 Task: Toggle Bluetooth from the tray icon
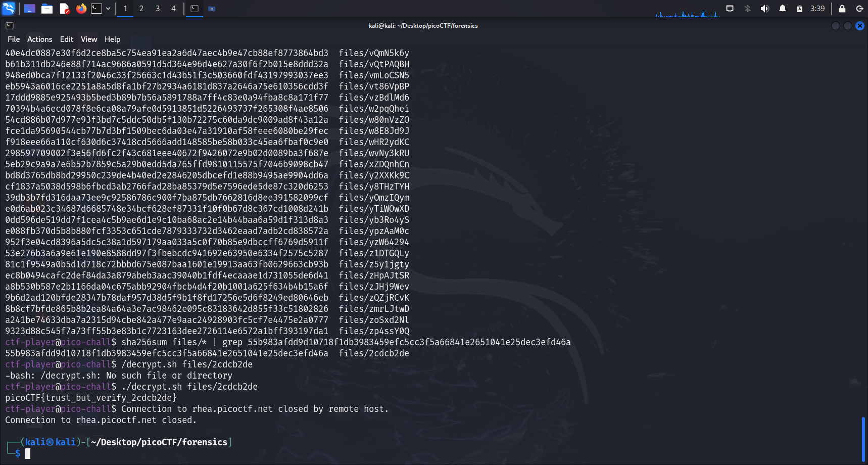click(747, 9)
